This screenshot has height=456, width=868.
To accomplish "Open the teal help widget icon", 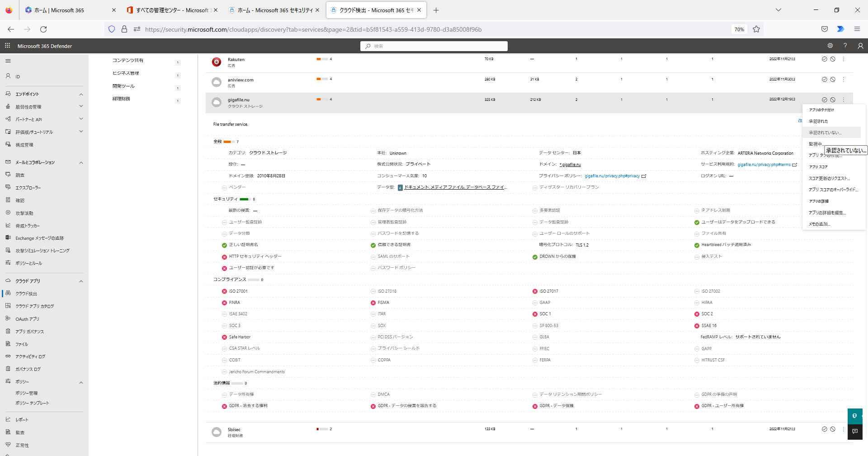I will [855, 416].
